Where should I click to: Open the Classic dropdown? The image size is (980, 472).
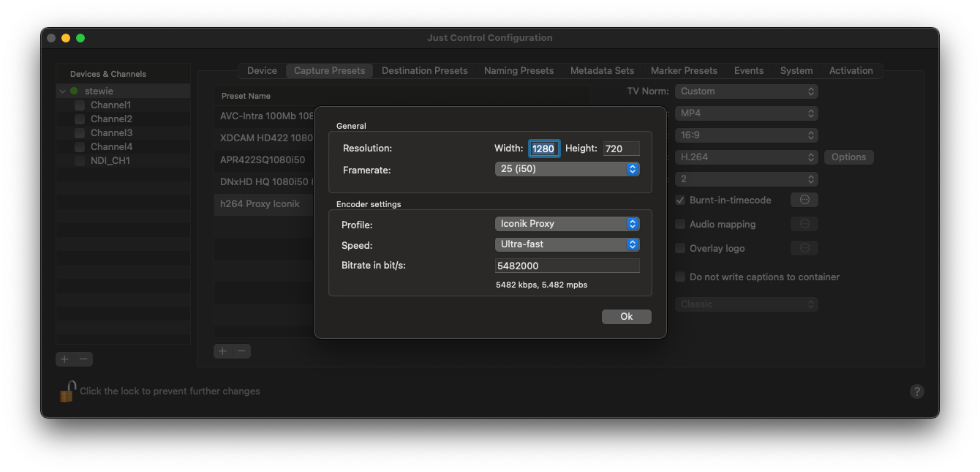746,304
